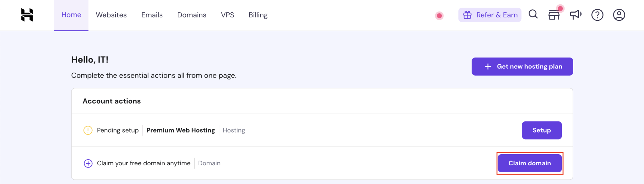The image size is (644, 184).
Task: Click the gift icon in Refer & Earn
Action: [x=467, y=15]
